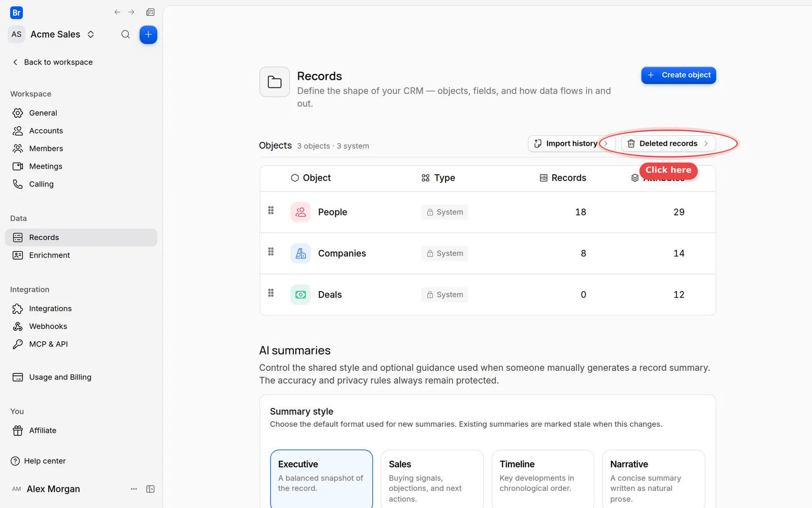Click the AS workspace avatar
The image size is (812, 508).
coord(17,35)
